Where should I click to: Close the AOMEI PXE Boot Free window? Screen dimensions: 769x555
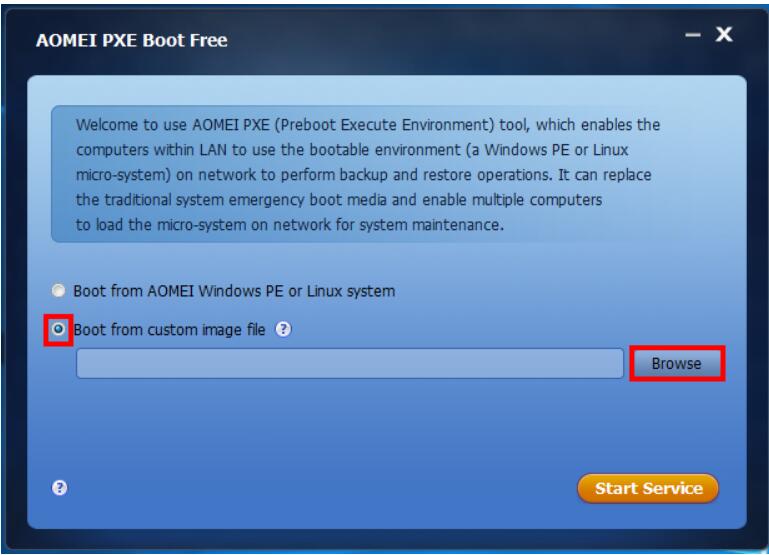(724, 34)
